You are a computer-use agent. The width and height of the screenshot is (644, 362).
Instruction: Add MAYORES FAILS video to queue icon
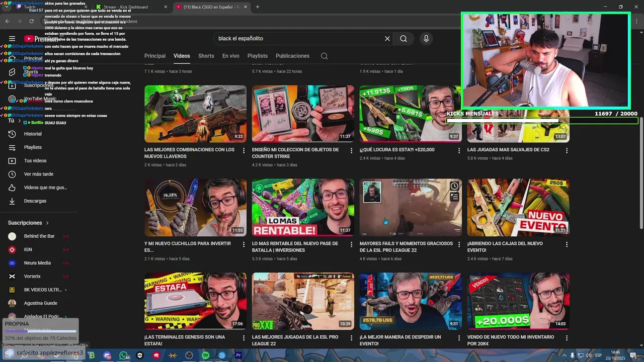(x=454, y=197)
